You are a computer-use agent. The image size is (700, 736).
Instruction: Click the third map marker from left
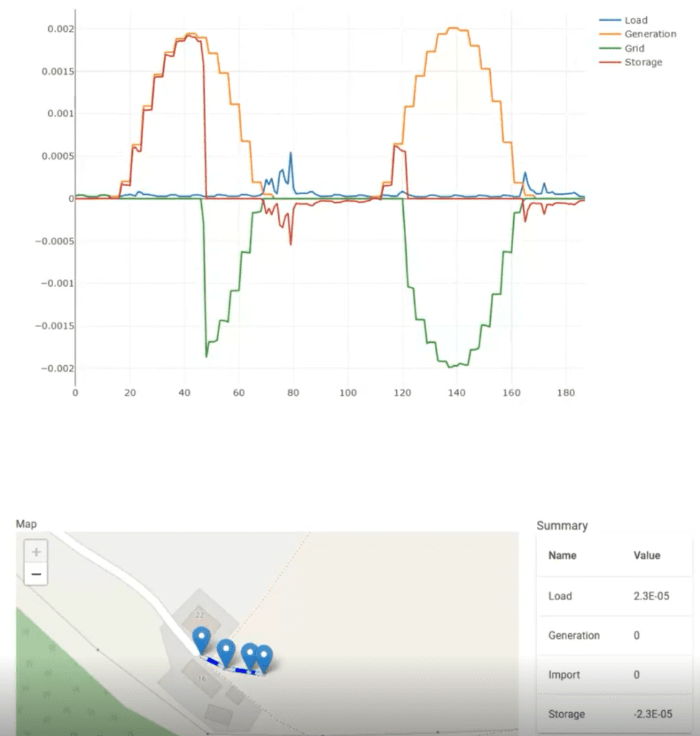click(x=249, y=655)
